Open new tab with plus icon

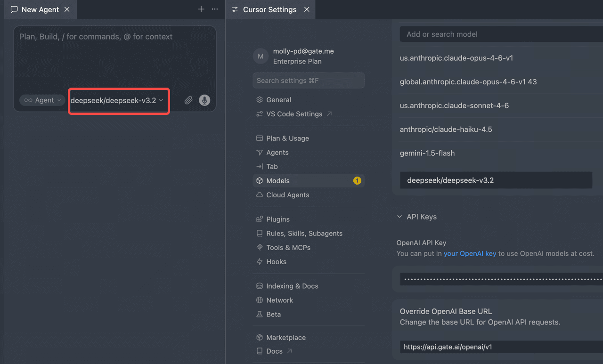[x=201, y=9]
